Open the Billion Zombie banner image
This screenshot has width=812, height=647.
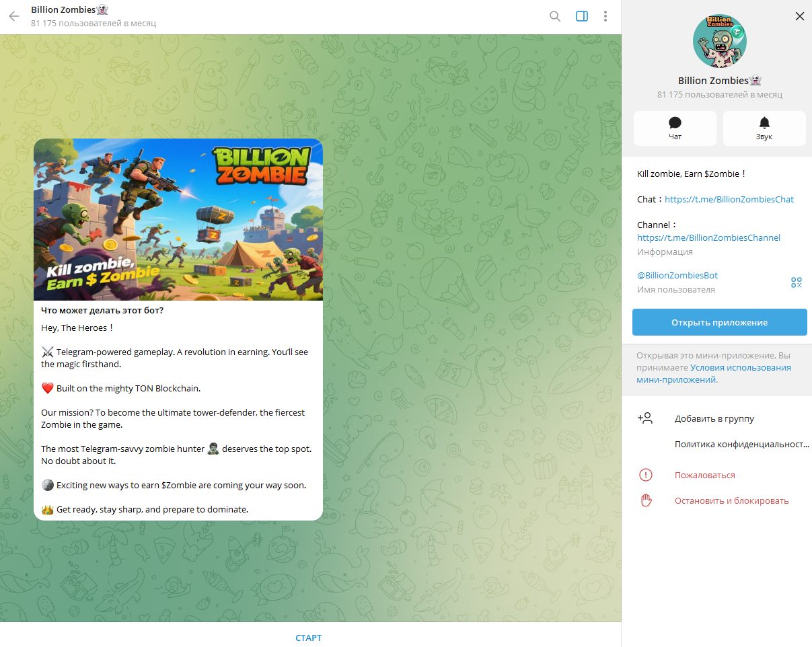[x=178, y=219]
